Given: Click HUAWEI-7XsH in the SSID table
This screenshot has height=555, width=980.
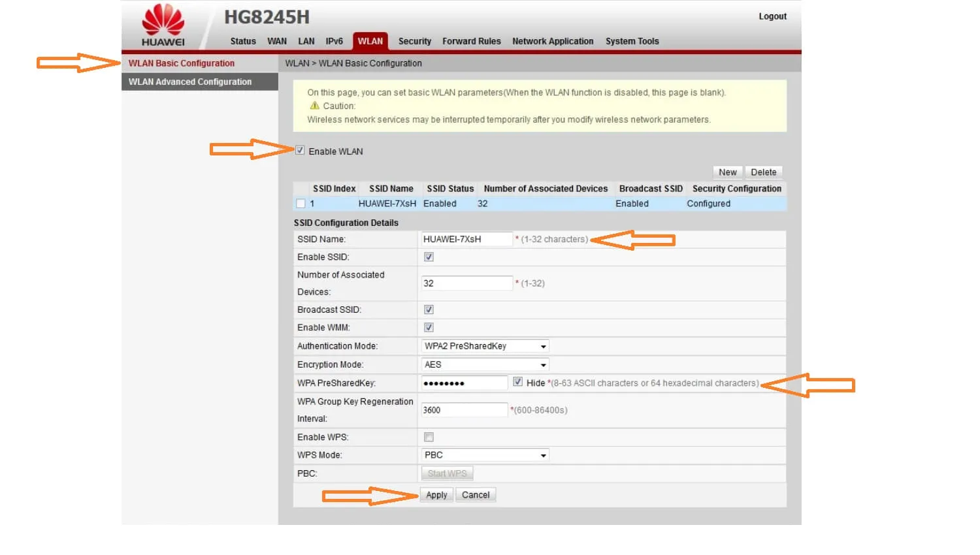Looking at the screenshot, I should tap(387, 204).
